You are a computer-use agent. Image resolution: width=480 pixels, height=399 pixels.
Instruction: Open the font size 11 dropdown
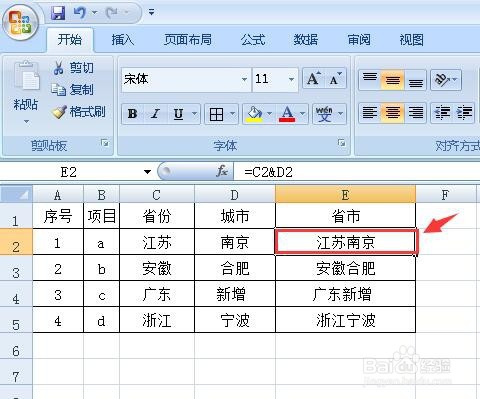[x=291, y=80]
